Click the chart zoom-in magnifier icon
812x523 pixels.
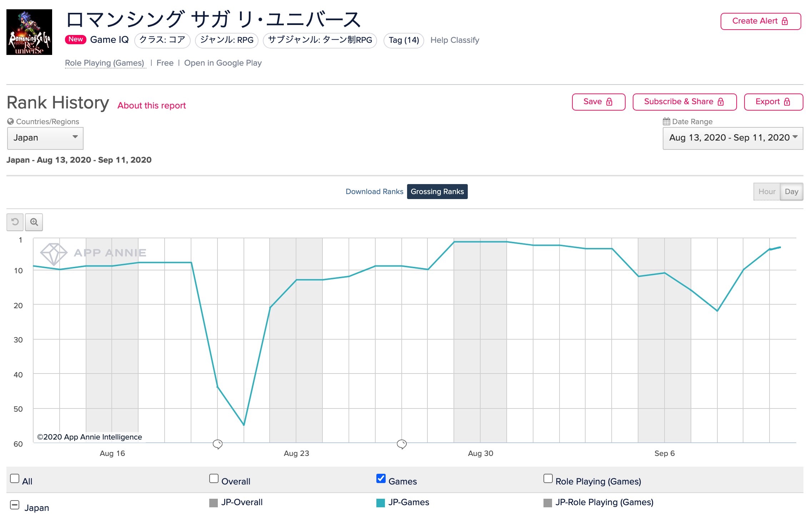pos(34,222)
